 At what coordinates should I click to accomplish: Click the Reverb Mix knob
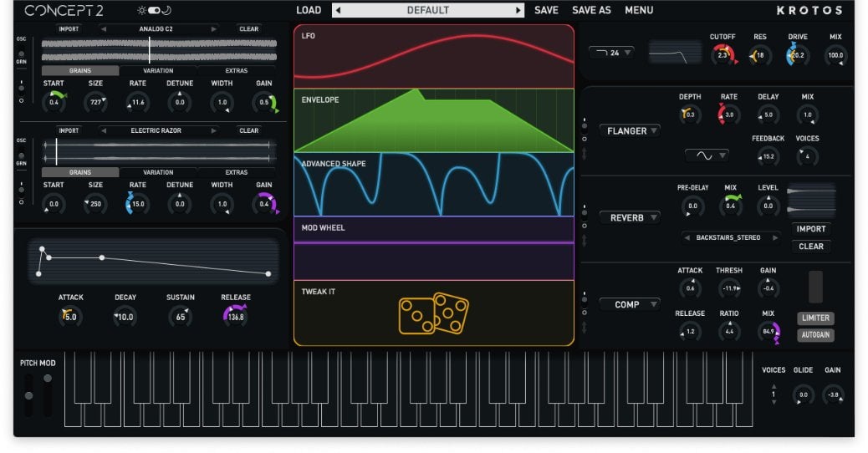coord(730,206)
